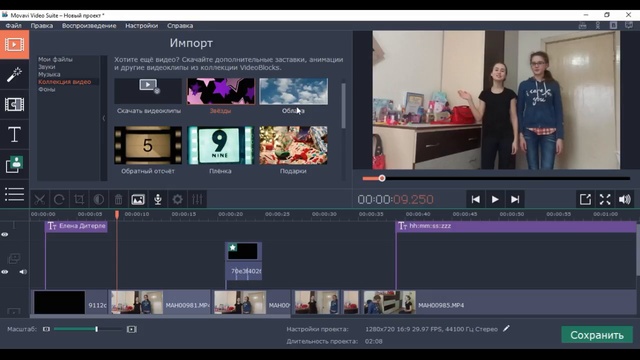The height and width of the screenshot is (360, 640).
Task: Select the MAH00985.MP4 timeline clip
Action: (500, 302)
